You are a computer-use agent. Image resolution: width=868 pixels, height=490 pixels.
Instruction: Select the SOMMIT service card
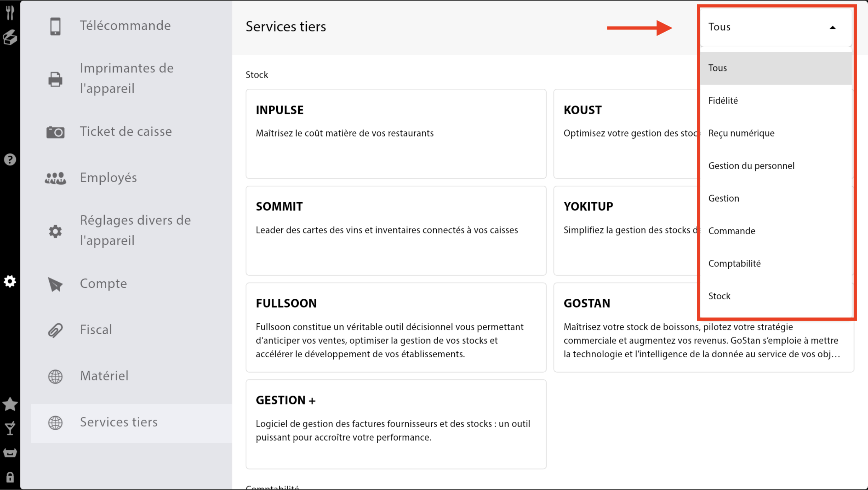pyautogui.click(x=396, y=230)
